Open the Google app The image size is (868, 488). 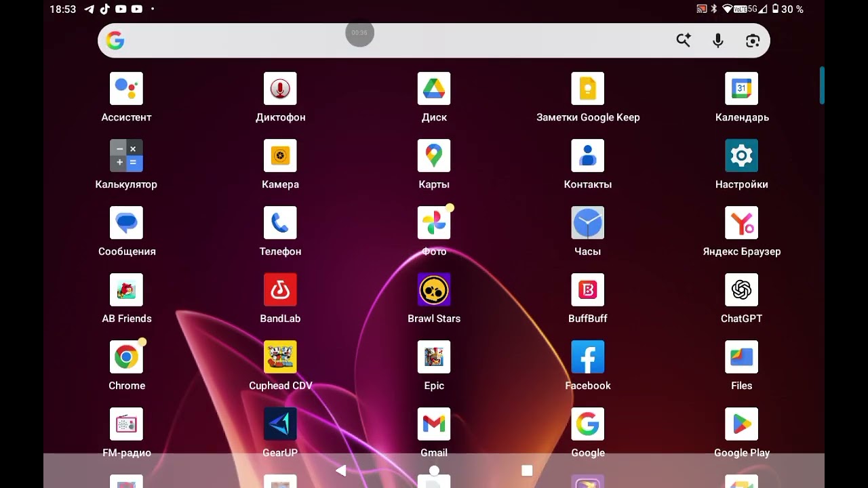588,424
